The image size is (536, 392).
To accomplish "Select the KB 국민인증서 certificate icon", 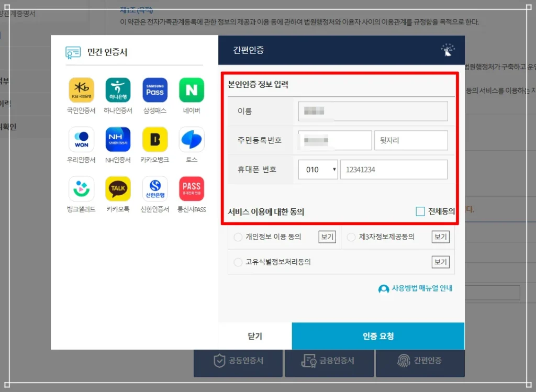I will (x=81, y=90).
